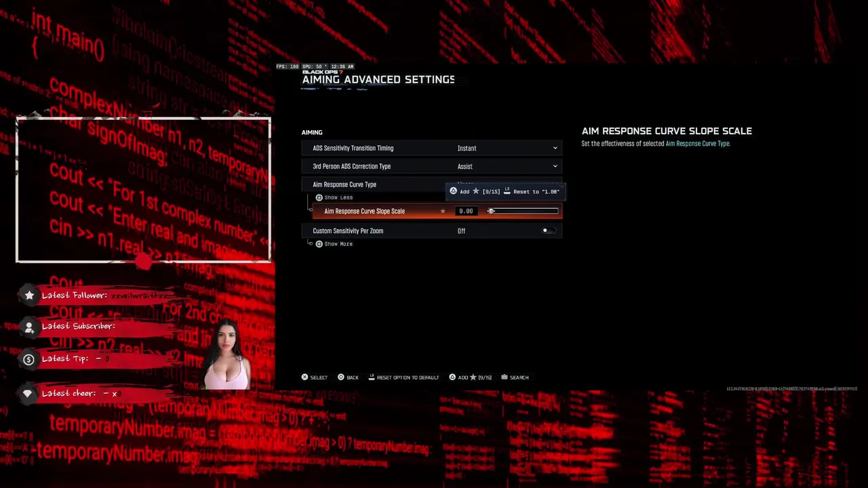The image size is (868, 488).
Task: Click the Search touchpad icon
Action: click(504, 377)
